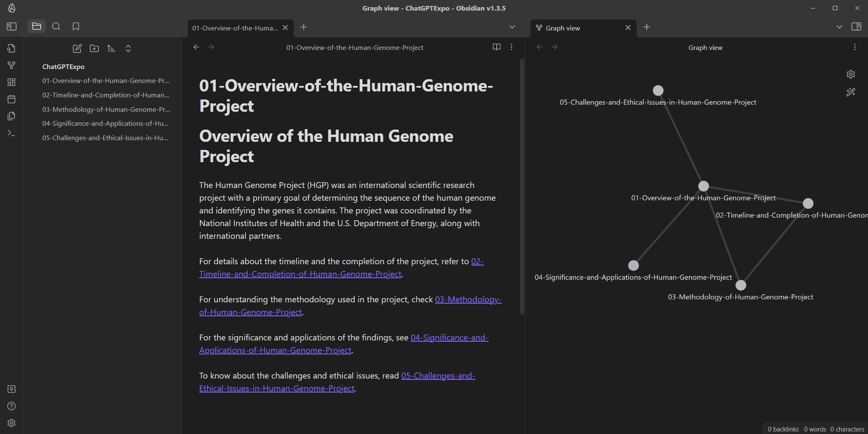
Task: Create a new folder in explorer
Action: (94, 49)
